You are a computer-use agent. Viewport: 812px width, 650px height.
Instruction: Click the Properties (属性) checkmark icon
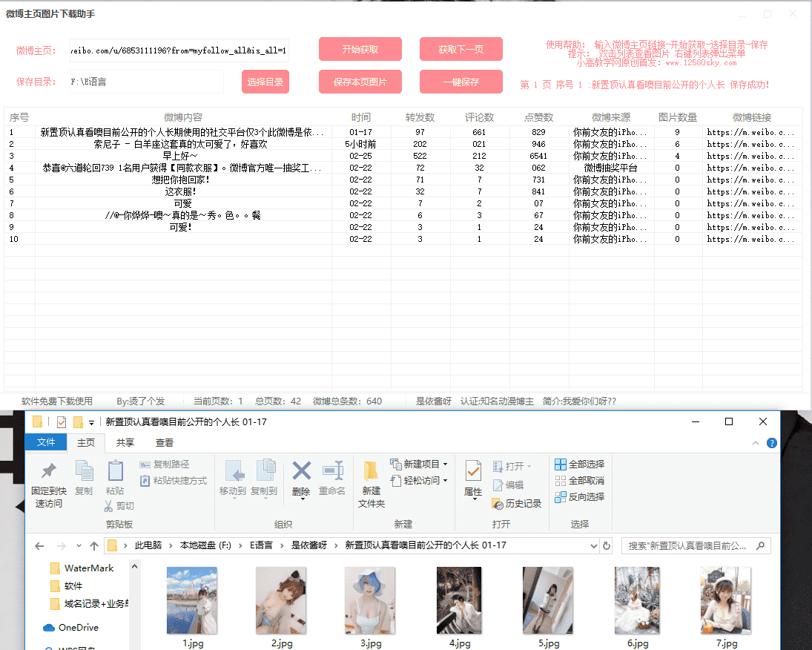tap(473, 471)
